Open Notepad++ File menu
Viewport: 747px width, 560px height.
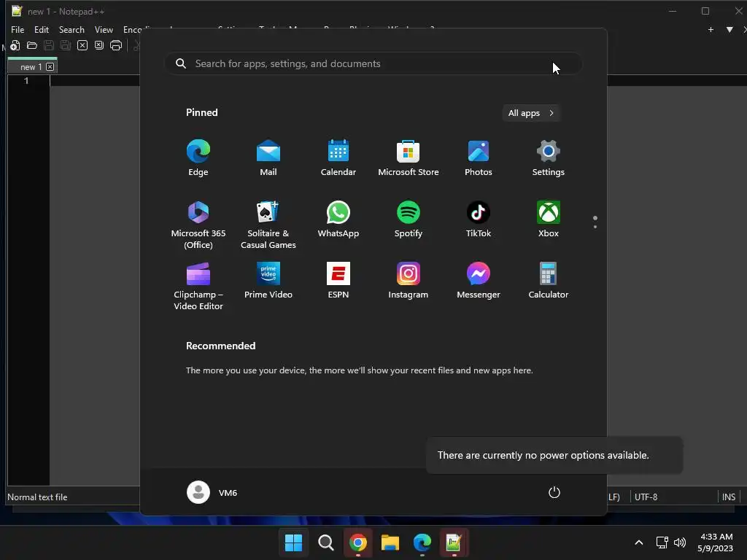click(18, 29)
